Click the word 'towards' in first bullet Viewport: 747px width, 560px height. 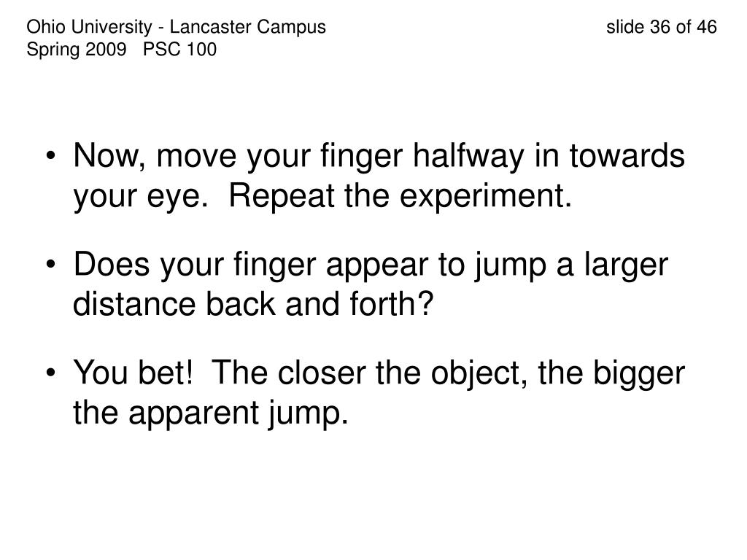627,156
